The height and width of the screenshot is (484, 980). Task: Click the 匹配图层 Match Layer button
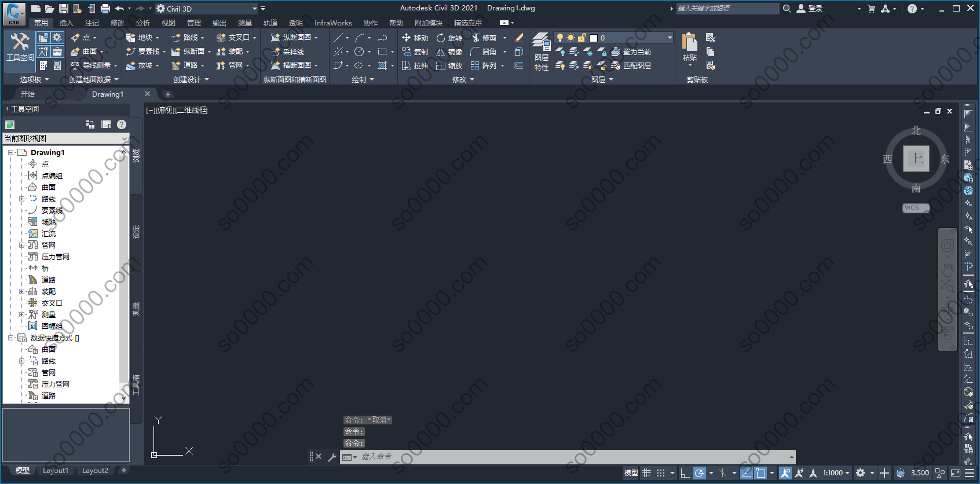click(631, 65)
